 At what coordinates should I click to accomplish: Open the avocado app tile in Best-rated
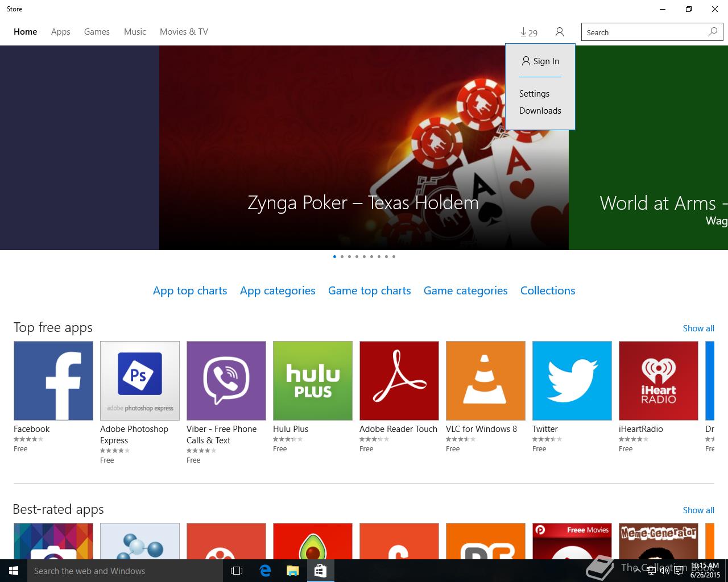coord(313,541)
